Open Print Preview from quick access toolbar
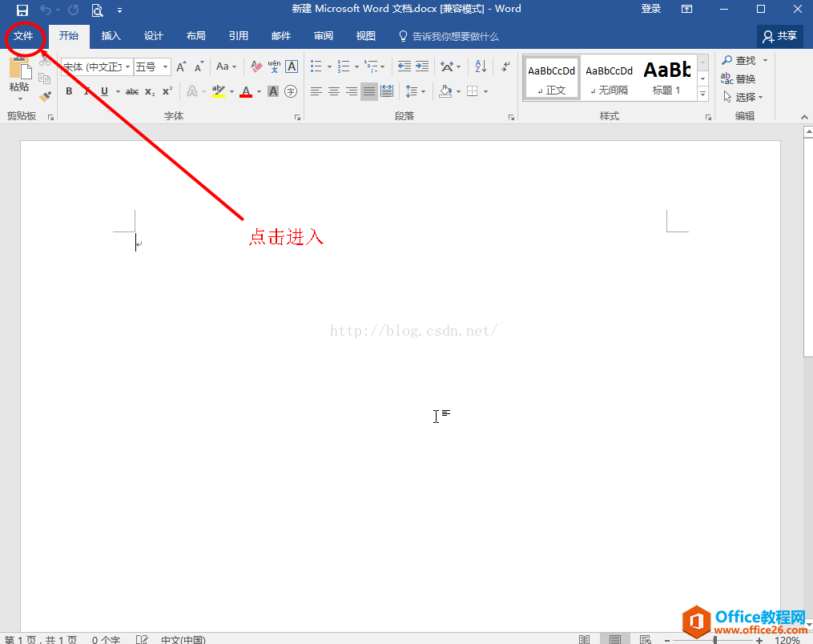This screenshot has width=813, height=644. [x=97, y=10]
